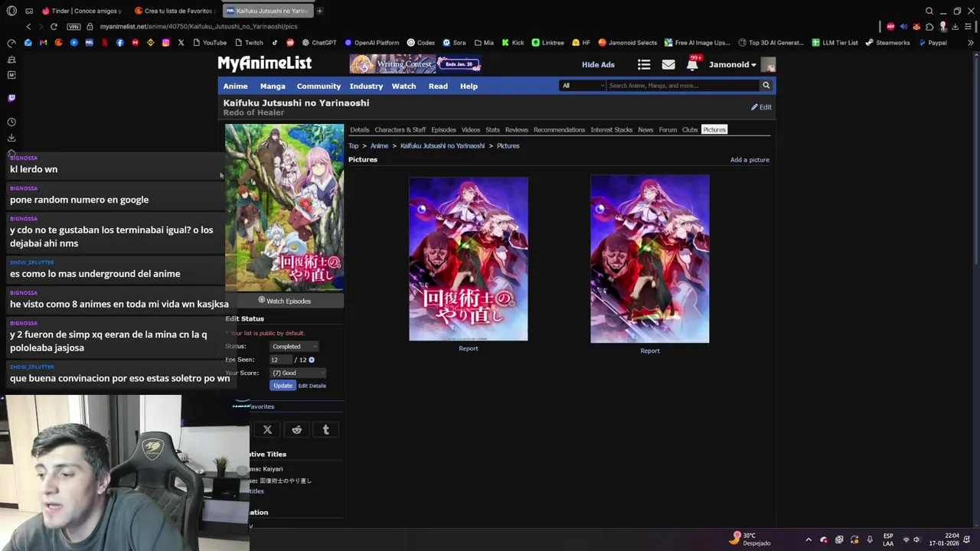The image size is (980, 551).
Task: Switch to the Episodes tab
Action: pyautogui.click(x=443, y=130)
